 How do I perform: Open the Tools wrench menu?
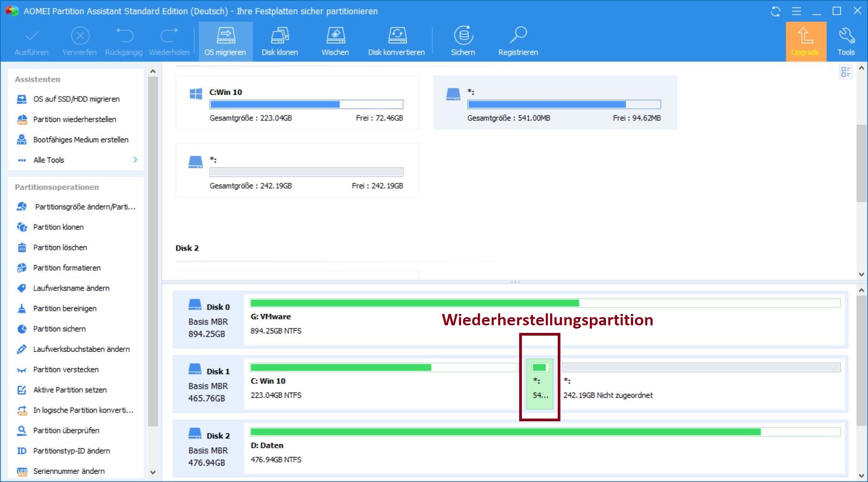(x=846, y=41)
